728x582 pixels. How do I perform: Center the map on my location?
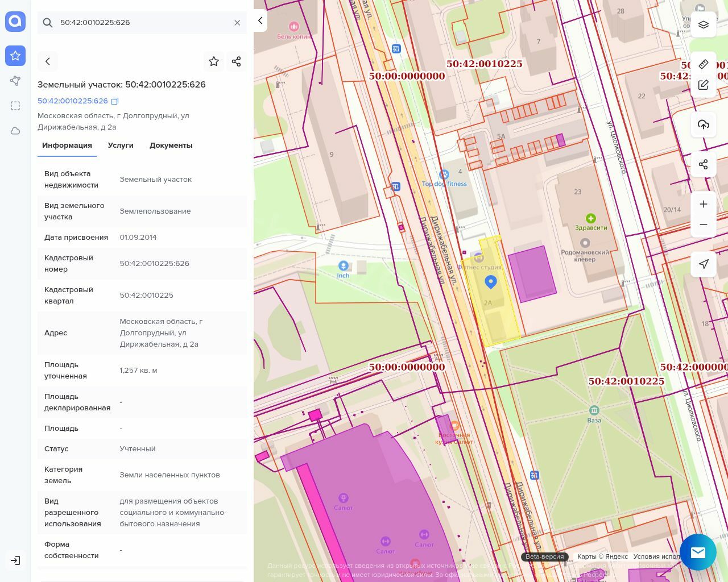tap(704, 264)
